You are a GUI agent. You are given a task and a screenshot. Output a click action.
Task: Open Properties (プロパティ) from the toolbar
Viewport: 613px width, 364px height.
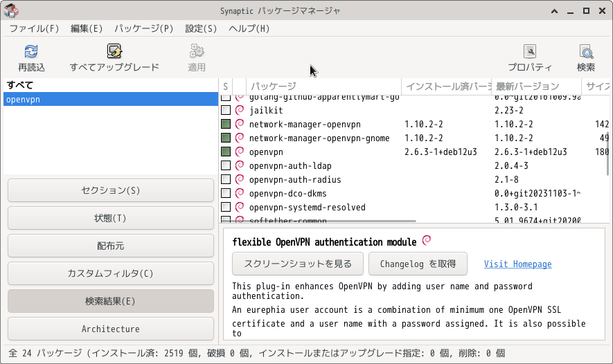[x=530, y=52]
